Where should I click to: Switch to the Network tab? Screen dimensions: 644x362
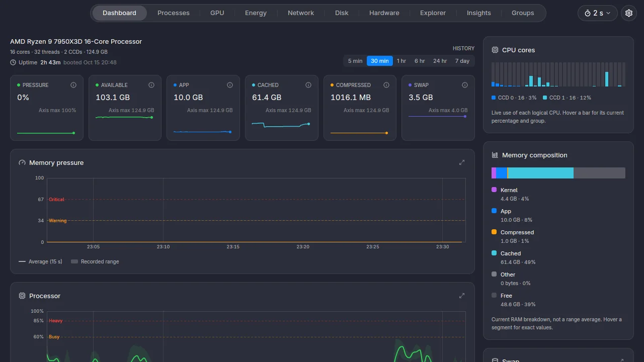pos(301,13)
